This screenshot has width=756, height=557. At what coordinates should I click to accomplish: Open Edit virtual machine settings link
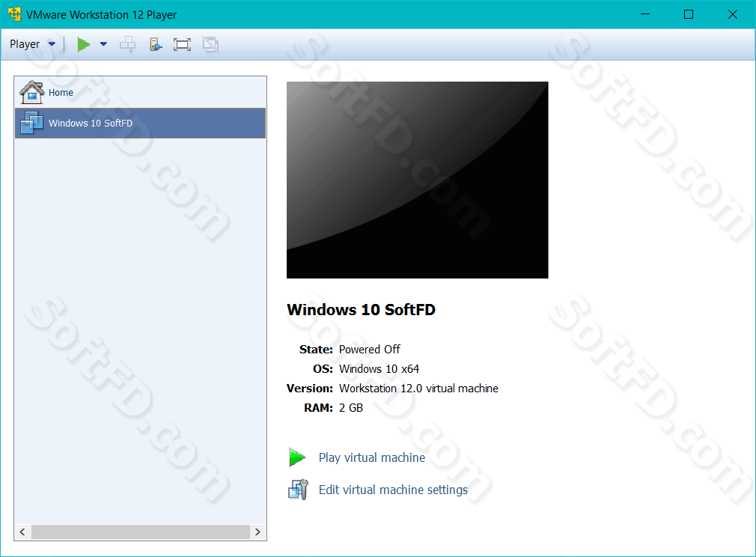[393, 490]
